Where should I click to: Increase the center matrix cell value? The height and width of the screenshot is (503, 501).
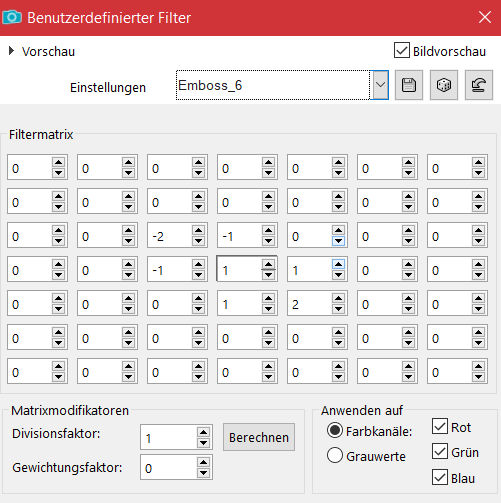point(268,264)
